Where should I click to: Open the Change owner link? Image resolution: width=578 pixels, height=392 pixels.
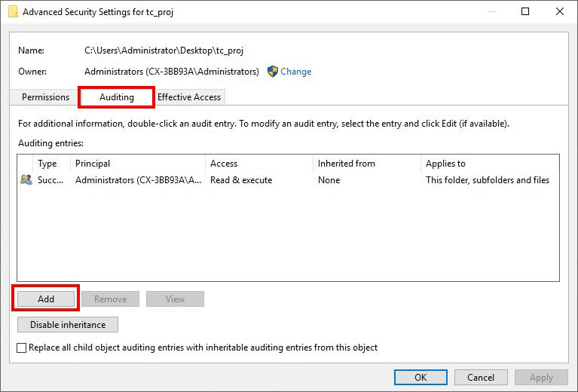pyautogui.click(x=295, y=72)
